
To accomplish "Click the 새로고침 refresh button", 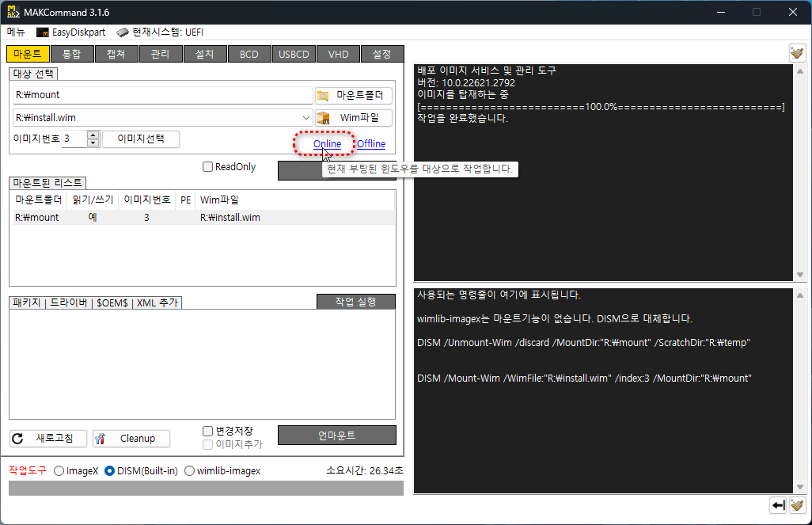I will click(x=48, y=439).
